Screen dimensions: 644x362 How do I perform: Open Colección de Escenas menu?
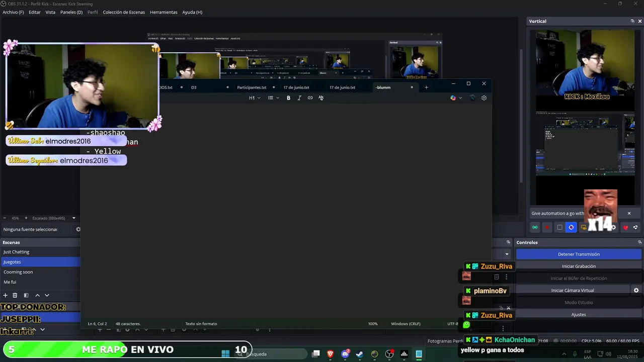[124, 12]
